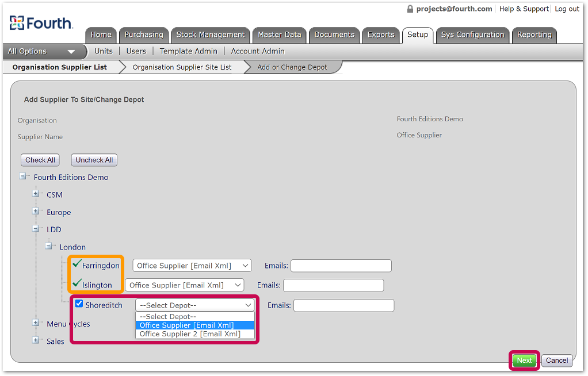Switch to the Documents tab
This screenshot has width=588, height=376.
tap(334, 35)
